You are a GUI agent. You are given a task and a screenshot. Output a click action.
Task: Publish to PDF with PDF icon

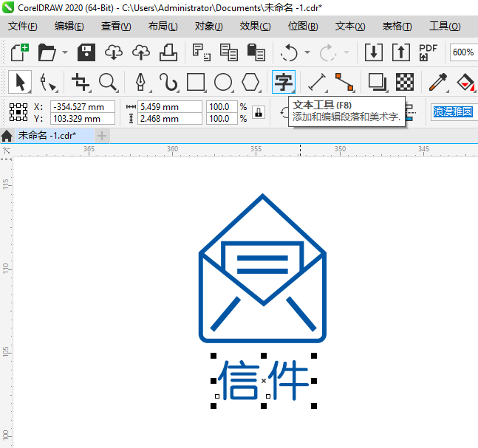click(428, 52)
